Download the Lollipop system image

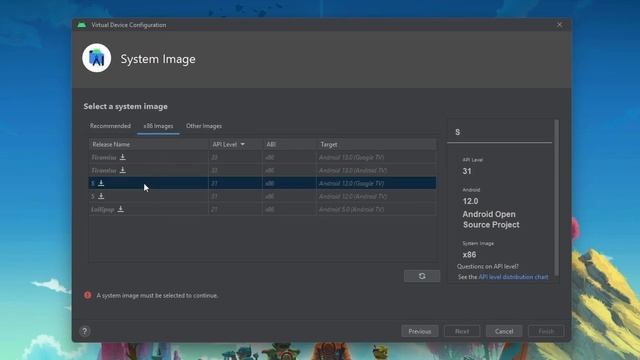(120, 209)
